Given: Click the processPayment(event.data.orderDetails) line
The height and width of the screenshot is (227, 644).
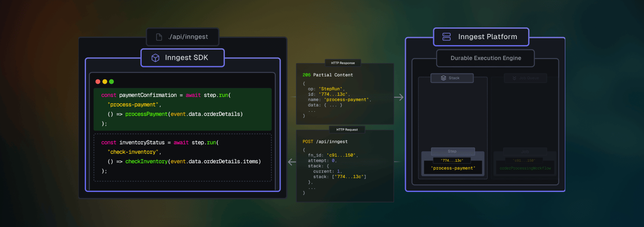Looking at the screenshot, I should (175, 114).
